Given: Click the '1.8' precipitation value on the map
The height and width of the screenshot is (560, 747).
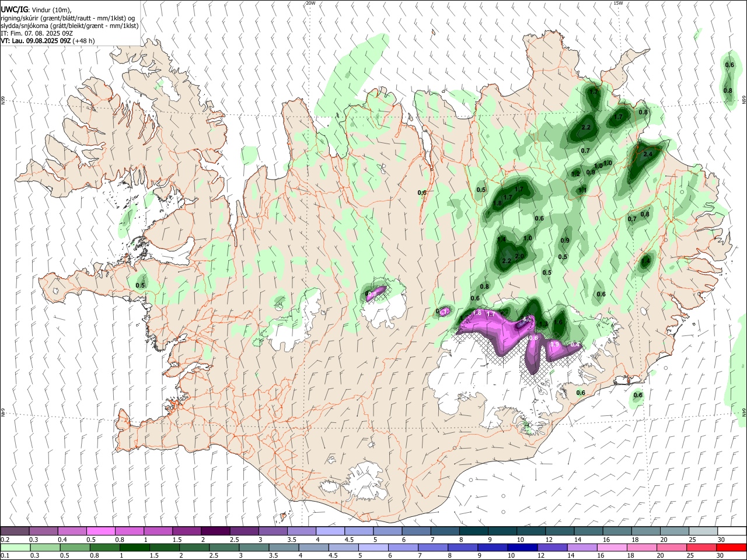Looking at the screenshot, I should [x=498, y=204].
